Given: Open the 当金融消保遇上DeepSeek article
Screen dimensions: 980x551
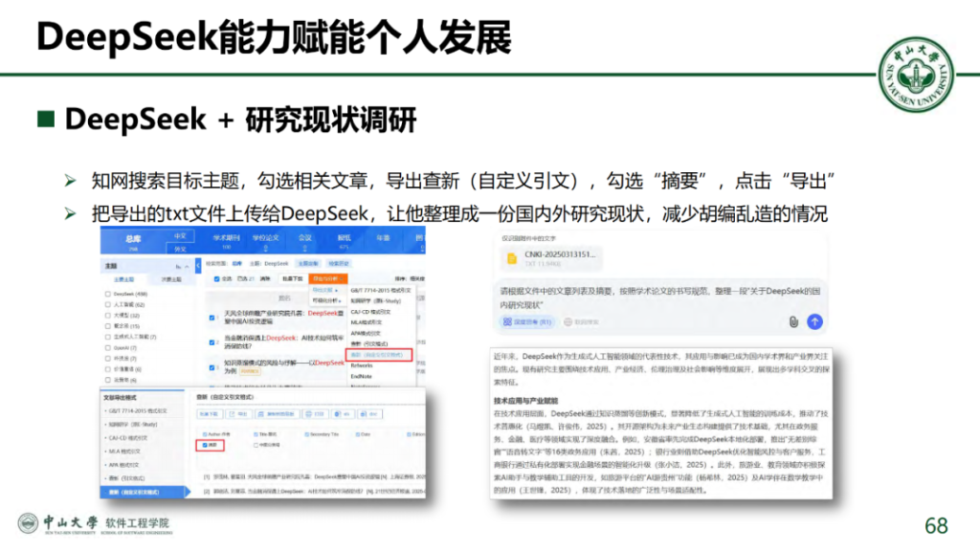Looking at the screenshot, I should pyautogui.click(x=284, y=342).
